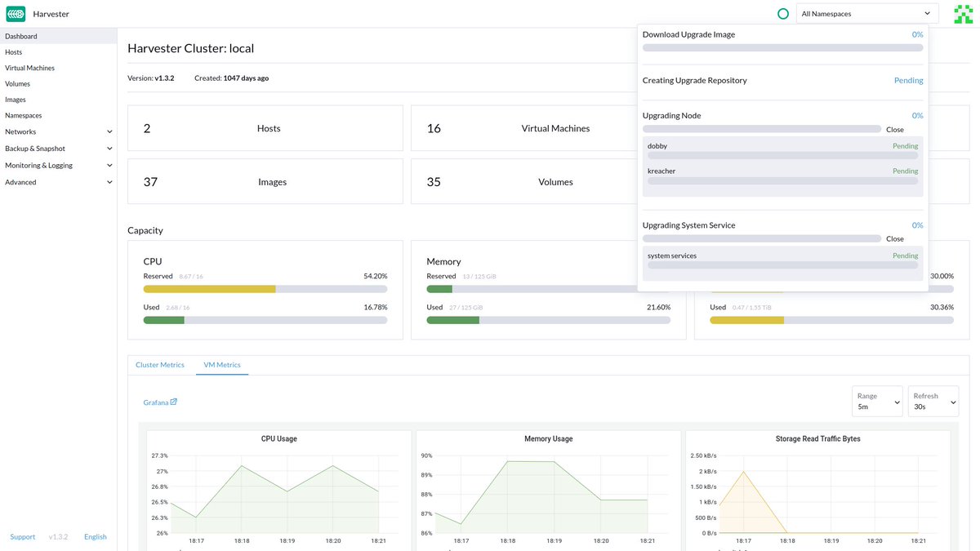Open Volumes in the sidebar
The width and height of the screenshot is (980, 551).
[58, 84]
